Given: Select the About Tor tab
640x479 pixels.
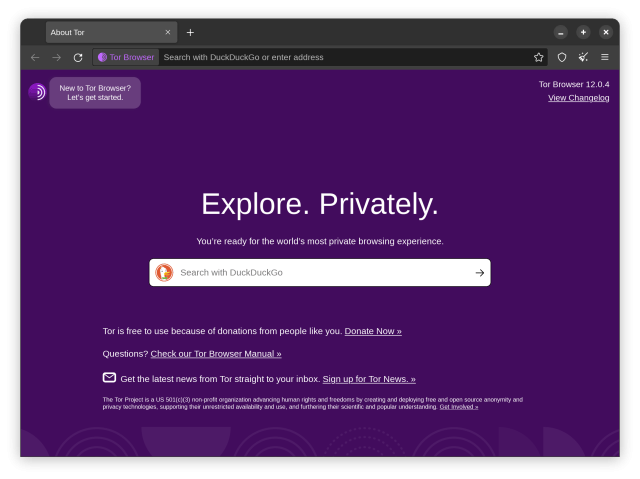Looking at the screenshot, I should [x=111, y=32].
